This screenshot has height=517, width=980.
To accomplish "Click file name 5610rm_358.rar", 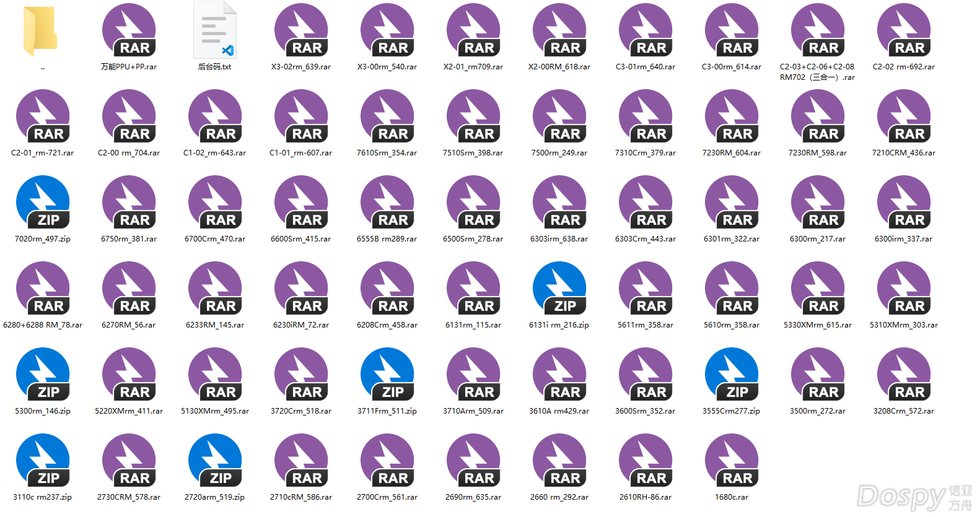I will point(732,325).
